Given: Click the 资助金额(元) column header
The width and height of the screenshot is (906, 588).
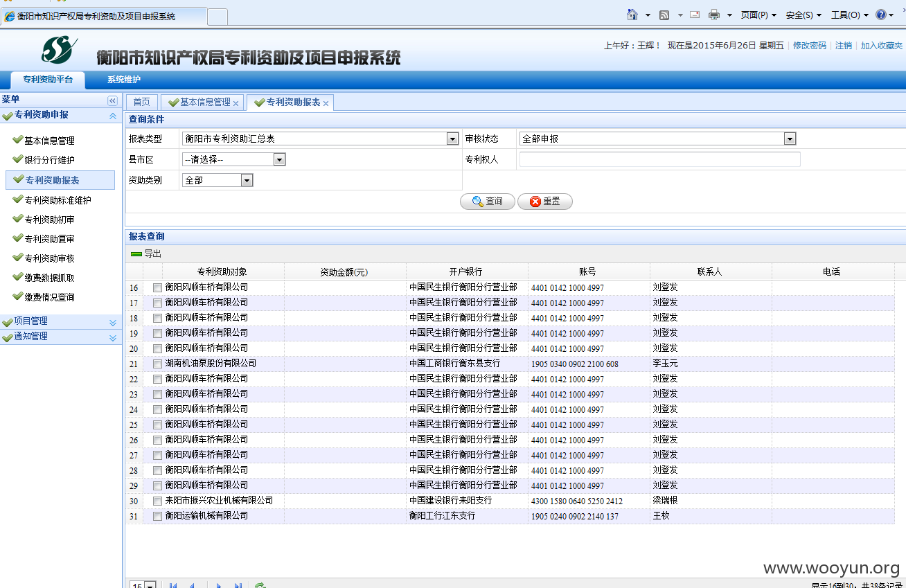Looking at the screenshot, I should click(x=344, y=271).
